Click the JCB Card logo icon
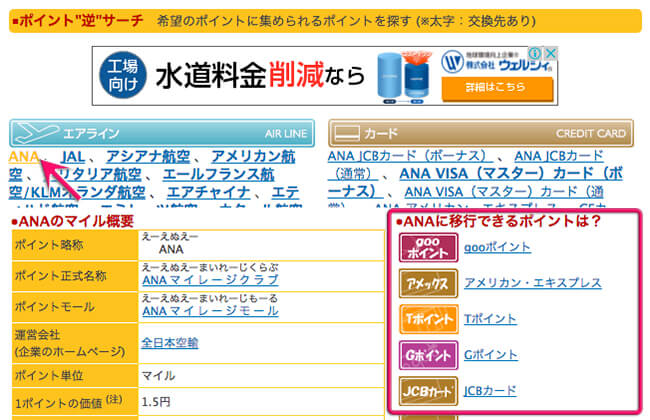The width and height of the screenshot is (650, 420). pyautogui.click(x=428, y=391)
